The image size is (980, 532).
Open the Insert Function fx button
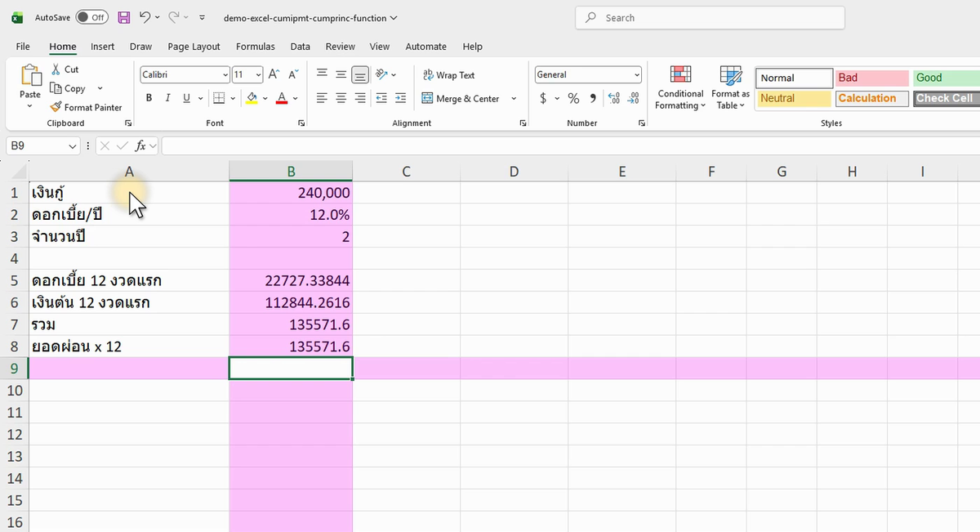(x=140, y=145)
